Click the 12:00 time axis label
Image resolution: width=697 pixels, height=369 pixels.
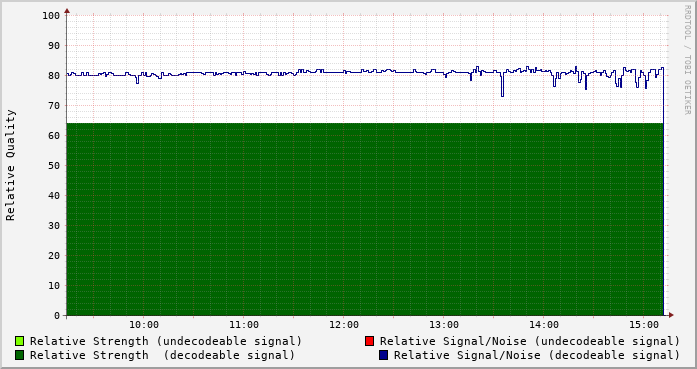pyautogui.click(x=344, y=325)
